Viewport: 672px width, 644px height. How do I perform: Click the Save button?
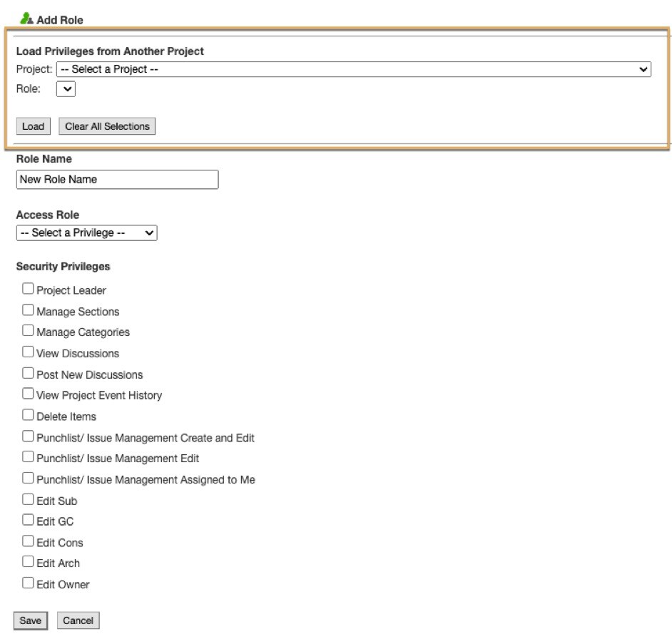pyautogui.click(x=31, y=620)
